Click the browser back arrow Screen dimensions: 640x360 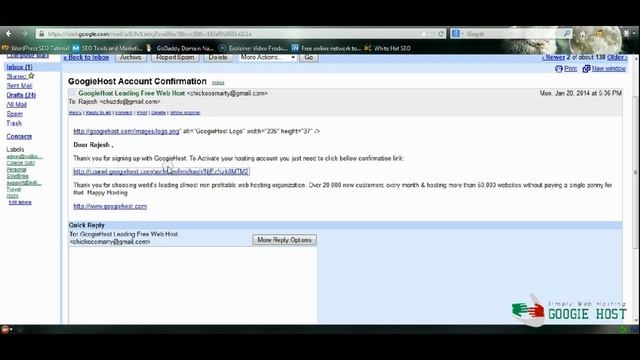pyautogui.click(x=9, y=33)
